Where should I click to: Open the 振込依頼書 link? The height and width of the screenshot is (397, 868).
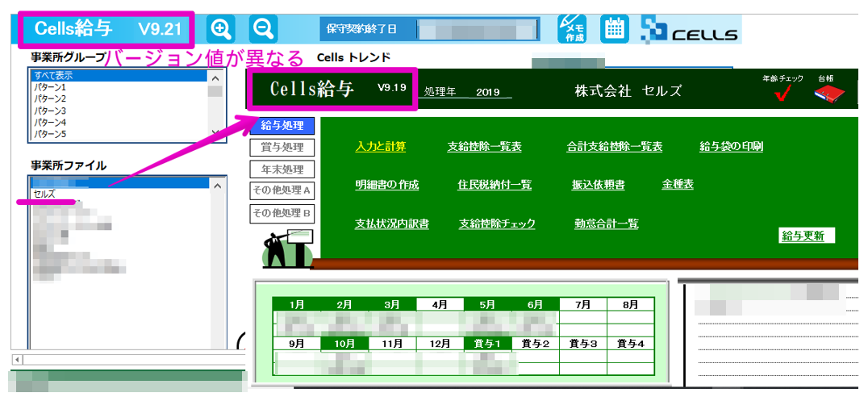tap(599, 185)
